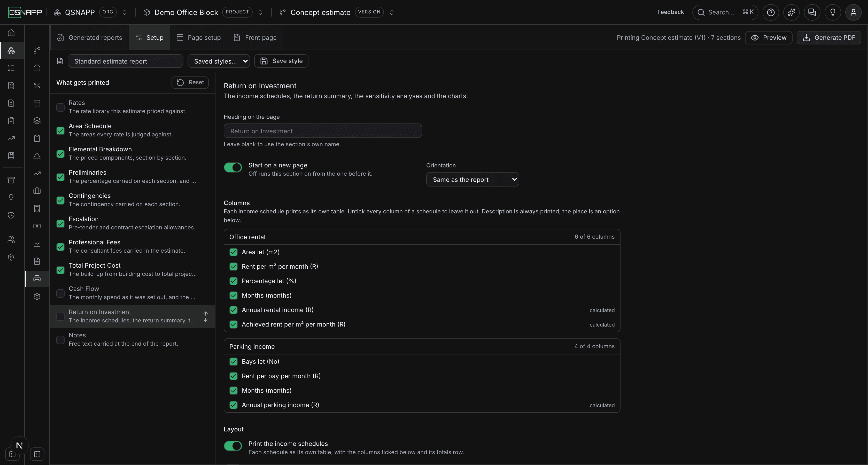The width and height of the screenshot is (868, 465).
Task: Click the Preview button
Action: click(769, 37)
